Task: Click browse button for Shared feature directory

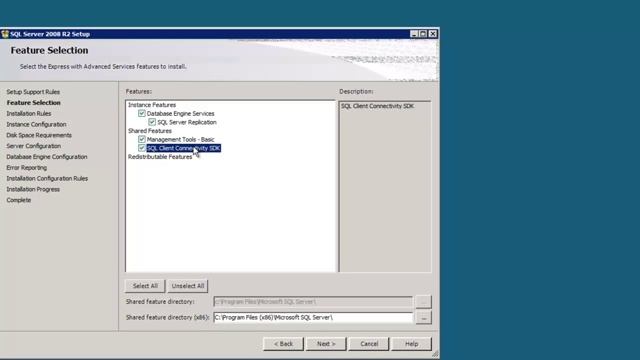Action: tap(424, 302)
